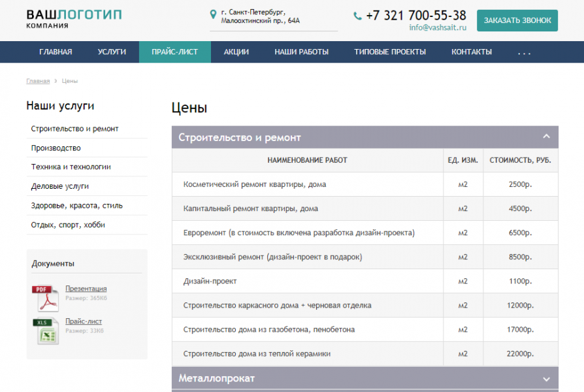Click the XLS price list file icon
The height and width of the screenshot is (392, 584).
[x=45, y=331]
